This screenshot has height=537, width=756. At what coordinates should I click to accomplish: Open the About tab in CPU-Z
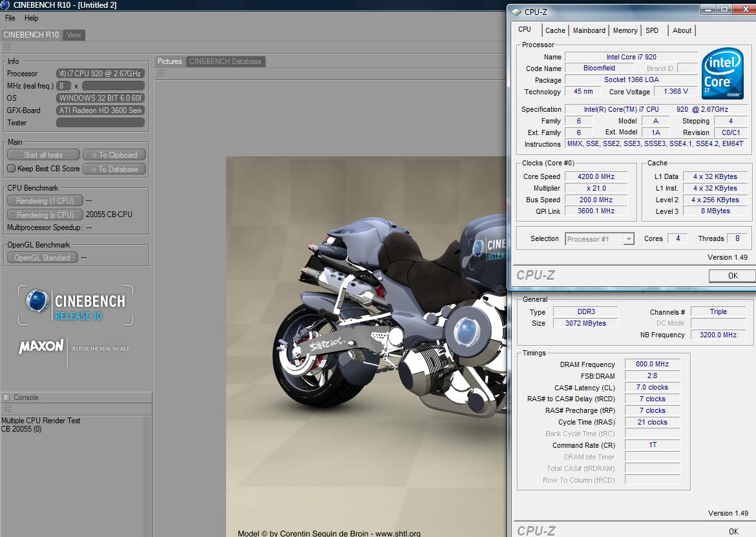click(x=682, y=30)
